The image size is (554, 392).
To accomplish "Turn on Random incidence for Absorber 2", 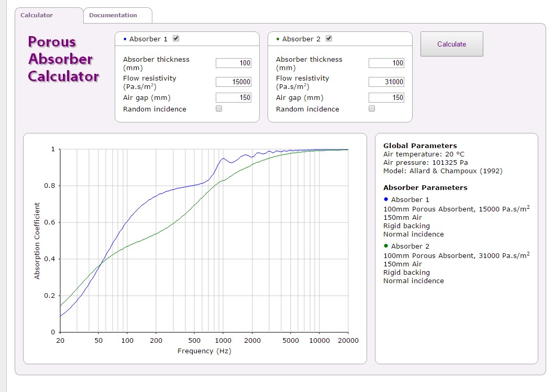I will [372, 109].
